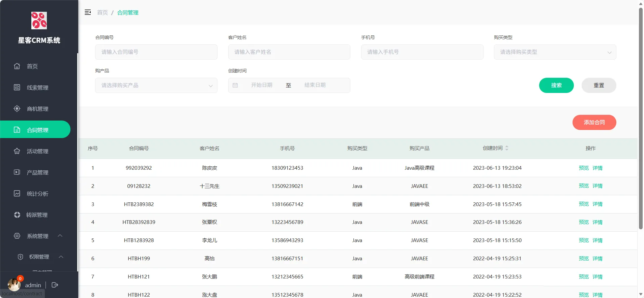The height and width of the screenshot is (298, 644).
Task: Click the green 搜索 button
Action: pos(556,86)
